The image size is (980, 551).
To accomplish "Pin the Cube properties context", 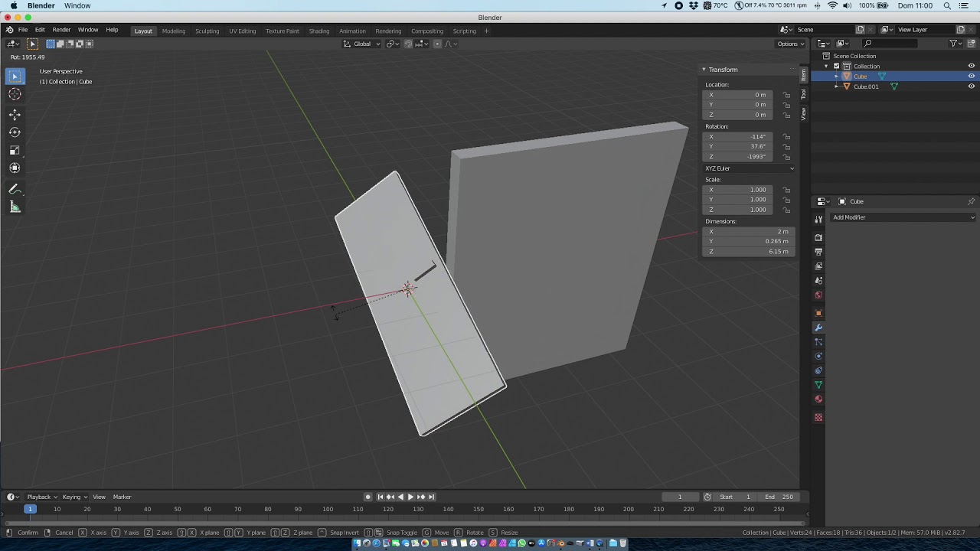I will [x=971, y=201].
